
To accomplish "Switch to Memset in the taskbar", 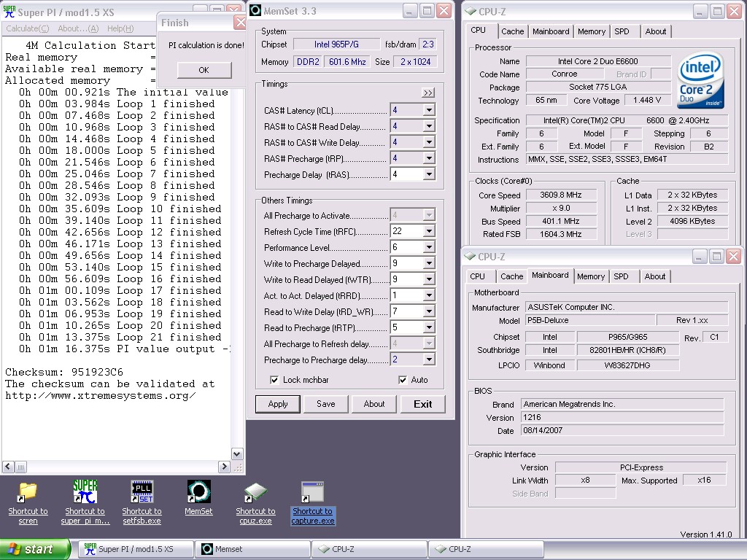I will point(253,549).
